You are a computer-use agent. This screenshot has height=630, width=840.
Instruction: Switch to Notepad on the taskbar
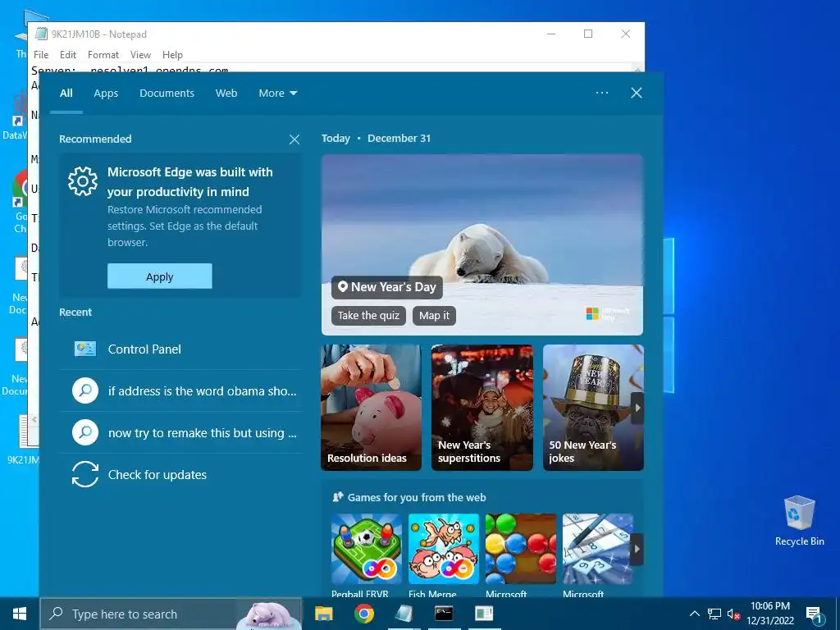tap(404, 614)
